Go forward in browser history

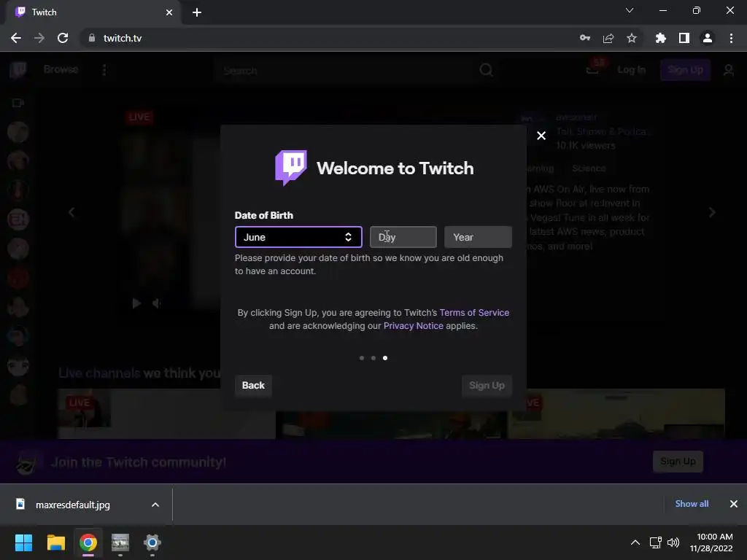[x=39, y=38]
